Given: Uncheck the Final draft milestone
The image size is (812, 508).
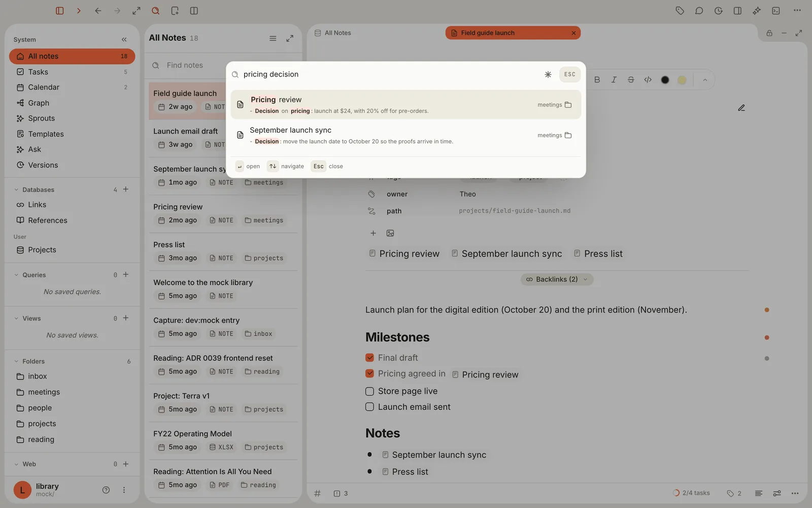Looking at the screenshot, I should click(369, 358).
